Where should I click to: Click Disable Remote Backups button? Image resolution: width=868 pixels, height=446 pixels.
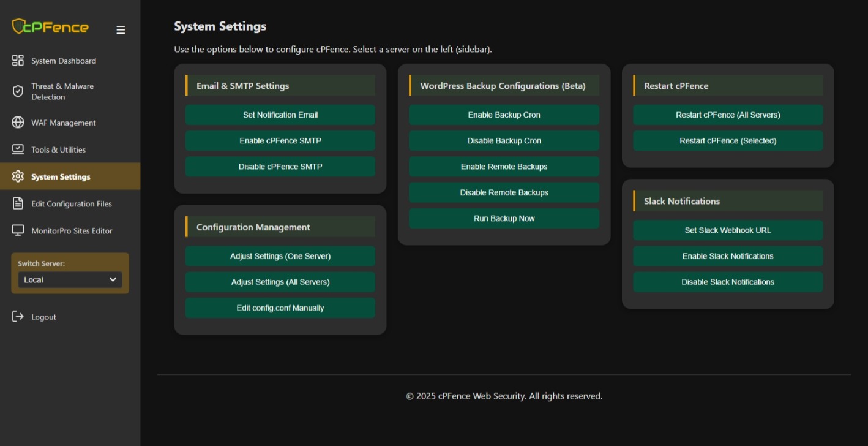(x=504, y=192)
